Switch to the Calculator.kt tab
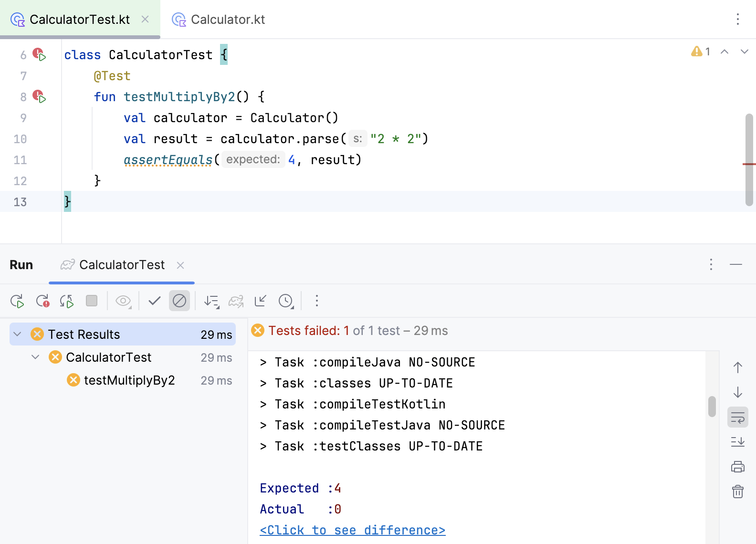The image size is (756, 544). click(x=227, y=20)
